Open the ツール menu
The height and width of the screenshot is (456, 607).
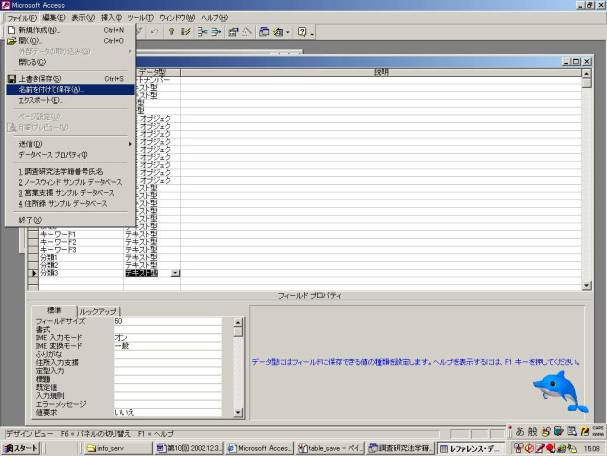pos(141,18)
